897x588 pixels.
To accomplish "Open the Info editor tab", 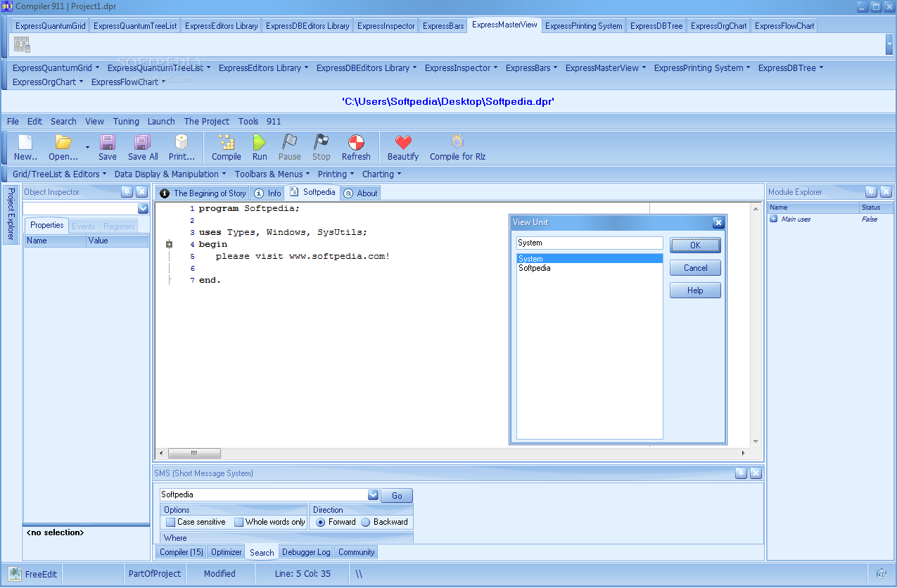I will tap(267, 193).
